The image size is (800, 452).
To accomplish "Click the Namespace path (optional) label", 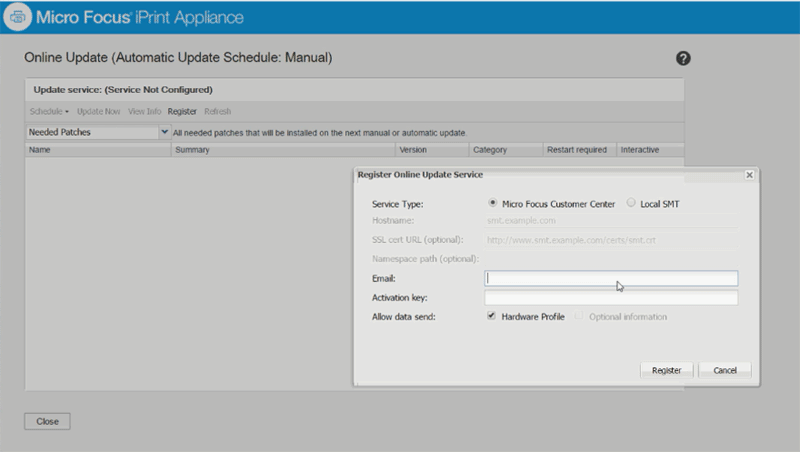I will [x=426, y=259].
